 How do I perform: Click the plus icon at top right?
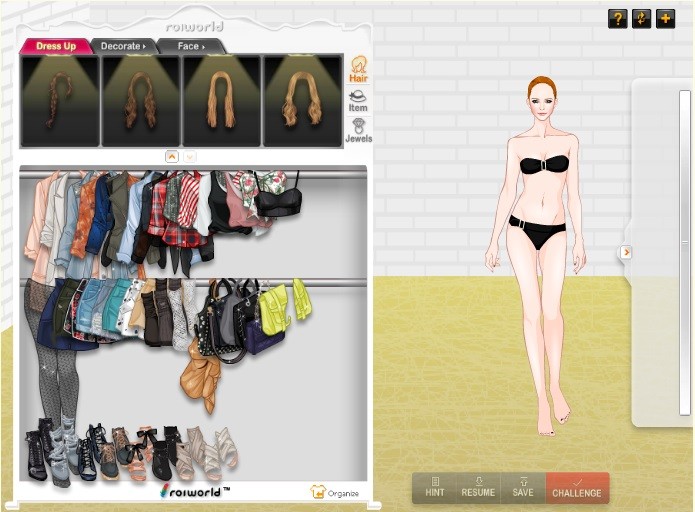(x=665, y=19)
